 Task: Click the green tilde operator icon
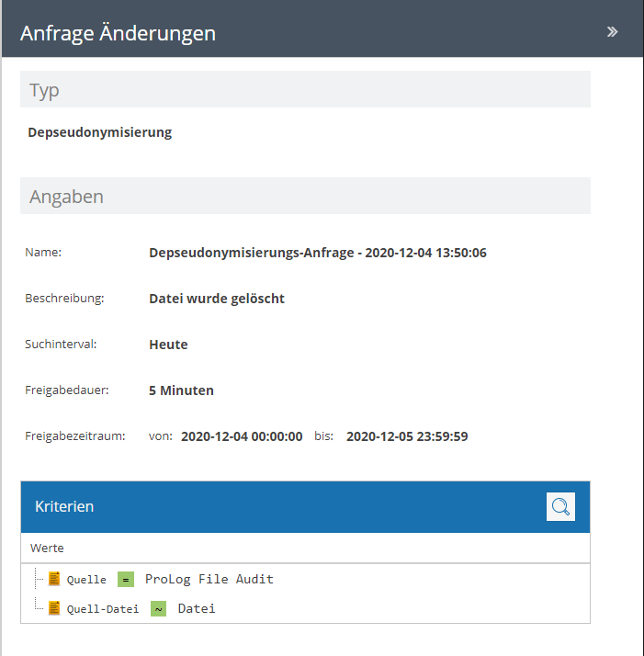[158, 608]
